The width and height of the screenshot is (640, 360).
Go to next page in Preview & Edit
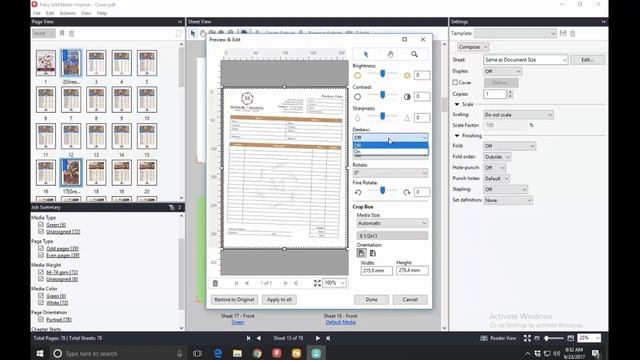click(x=285, y=283)
